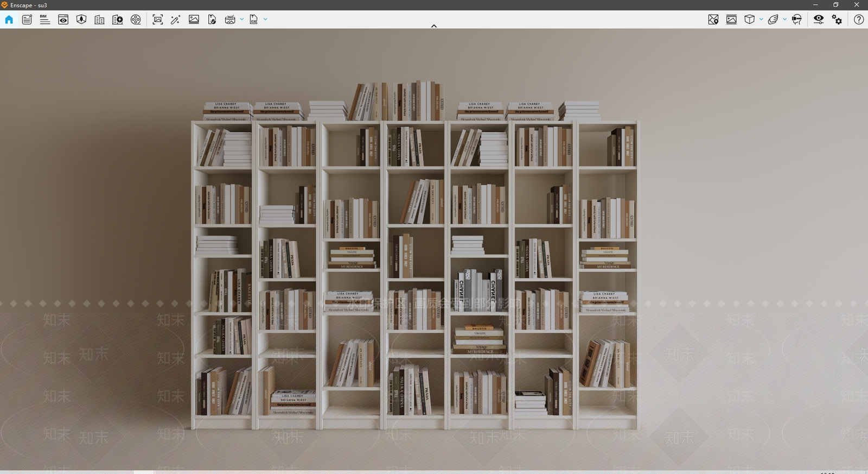Viewport: 868px width, 474px height.
Task: Expand the 360 panorama dropdown arrow
Action: coord(242,20)
